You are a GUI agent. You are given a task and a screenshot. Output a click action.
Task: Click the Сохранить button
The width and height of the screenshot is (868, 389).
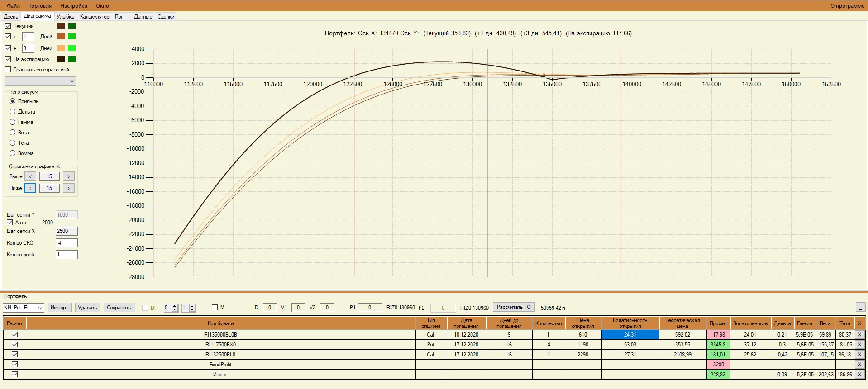click(119, 308)
